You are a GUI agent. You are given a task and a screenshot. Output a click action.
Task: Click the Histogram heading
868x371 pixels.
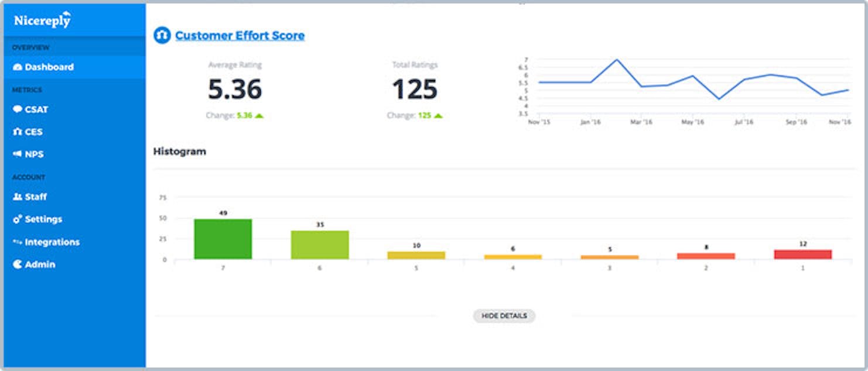point(180,152)
